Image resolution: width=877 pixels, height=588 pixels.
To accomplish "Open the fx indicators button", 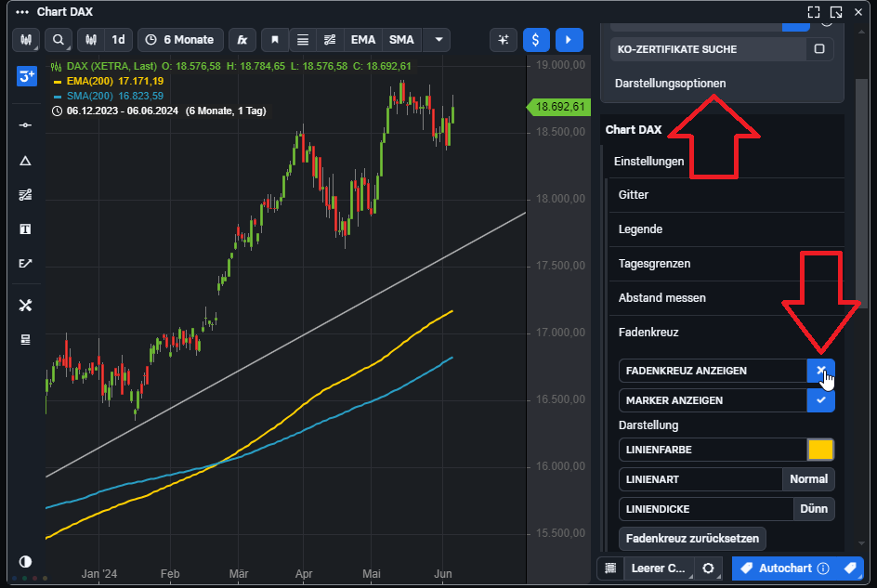I will 242,40.
